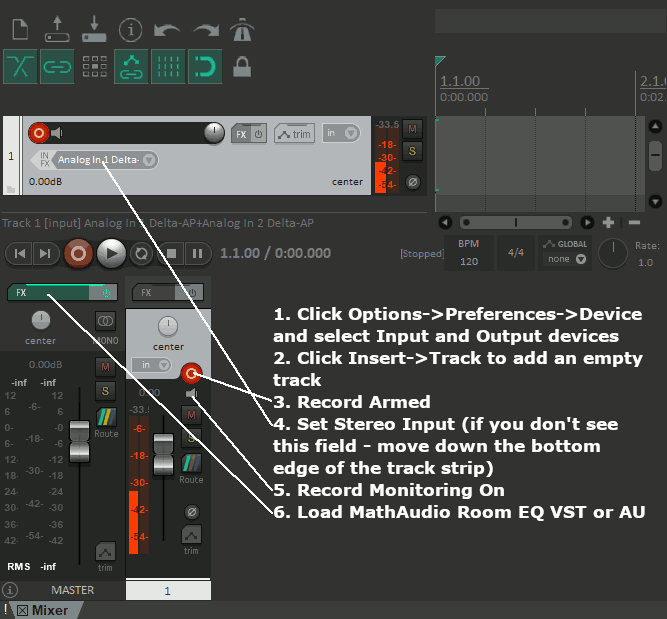Open track 1 trim envelope button
This screenshot has width=667, height=619.
[294, 134]
